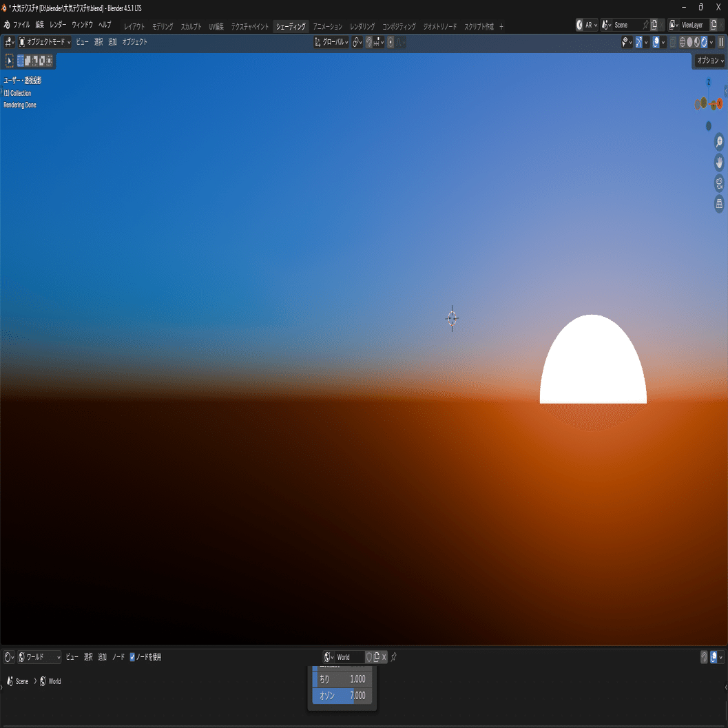Open the グローバル orientation dropdown
Screen dimensions: 728x728
(x=331, y=42)
